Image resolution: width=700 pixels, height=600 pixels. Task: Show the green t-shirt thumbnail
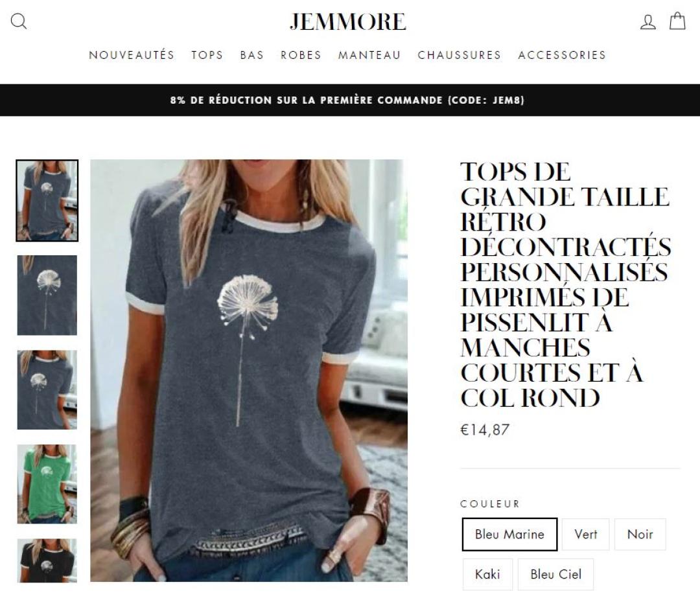coord(47,484)
